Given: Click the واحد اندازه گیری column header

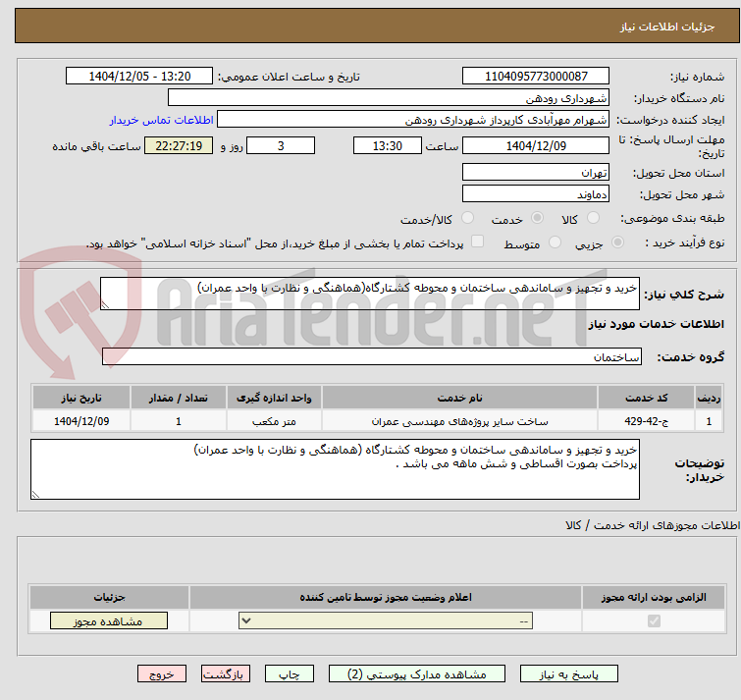Looking at the screenshot, I should click(x=274, y=398).
